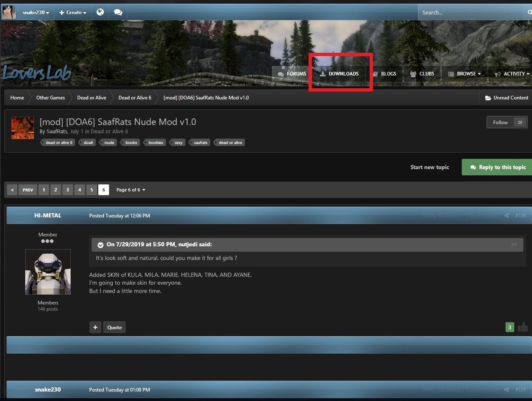Viewport: 532px width, 401px height.
Task: Click the SaafRats Nude Mod v1.0 breadcrumb
Action: (x=206, y=98)
